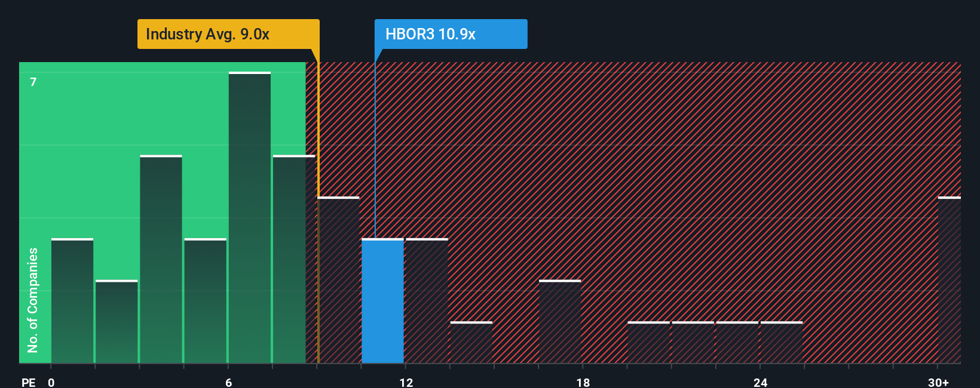Click the green bar ending at PE 6

pos(206,301)
